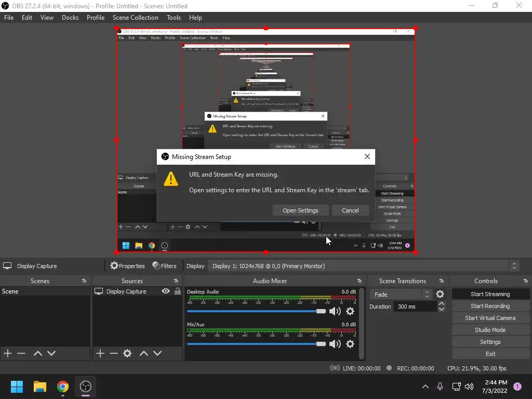This screenshot has height=399, width=532.
Task: Open transition properties gear
Action: [440, 294]
